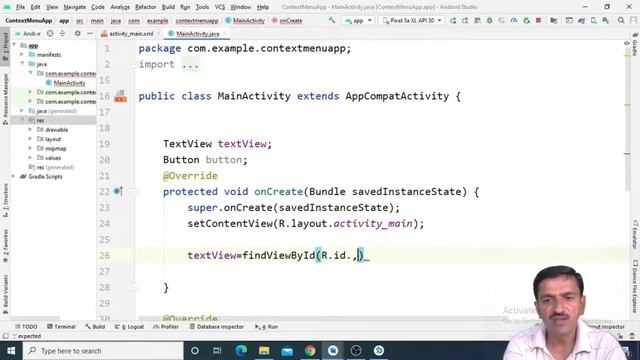Image resolution: width=640 pixels, height=360 pixels.
Task: Click the taskbar search box
Action: click(103, 351)
